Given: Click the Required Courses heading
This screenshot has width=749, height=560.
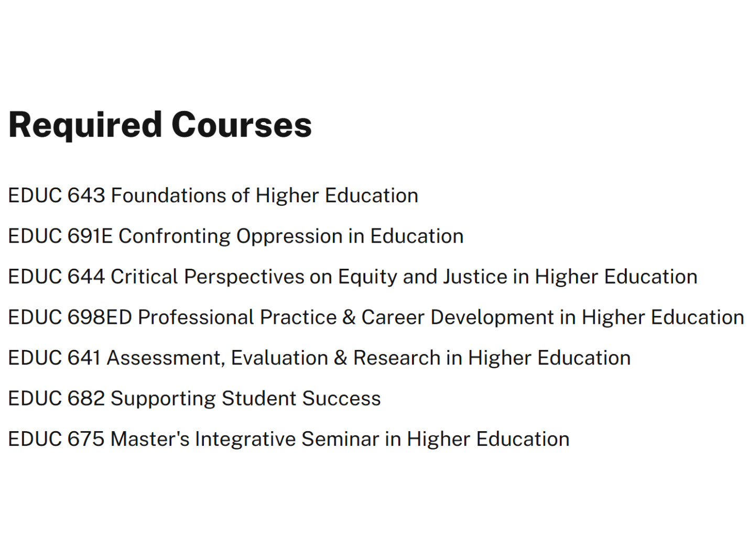Looking at the screenshot, I should pyautogui.click(x=160, y=125).
